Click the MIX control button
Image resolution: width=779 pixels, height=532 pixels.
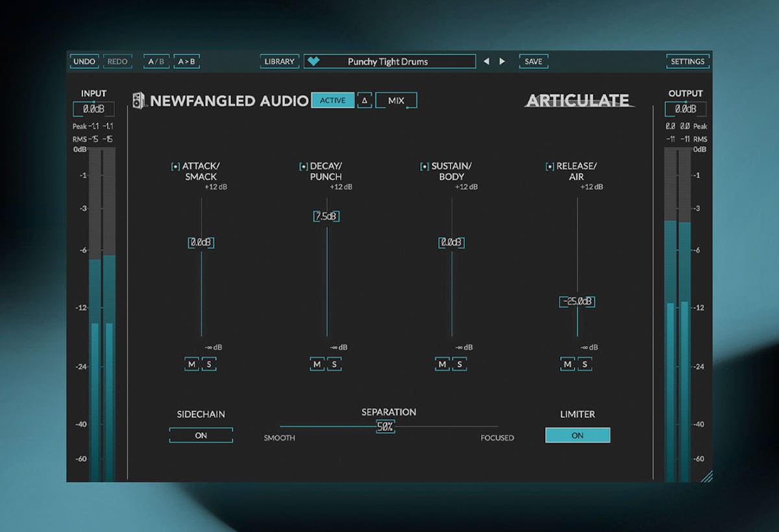396,101
